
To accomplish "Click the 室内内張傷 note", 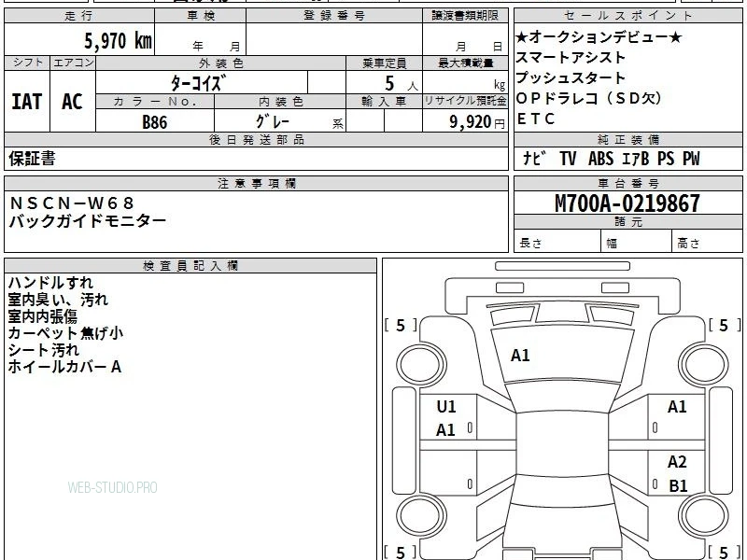I will point(42,316).
